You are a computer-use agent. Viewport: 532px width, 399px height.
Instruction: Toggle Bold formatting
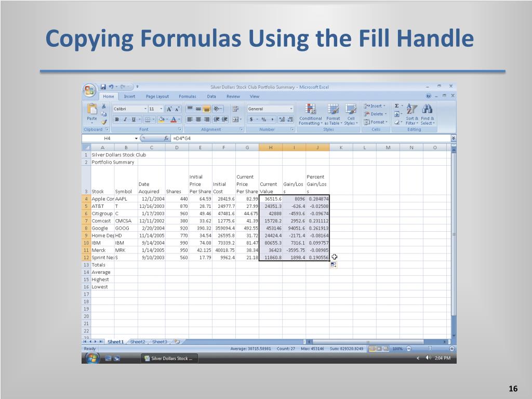pos(117,119)
